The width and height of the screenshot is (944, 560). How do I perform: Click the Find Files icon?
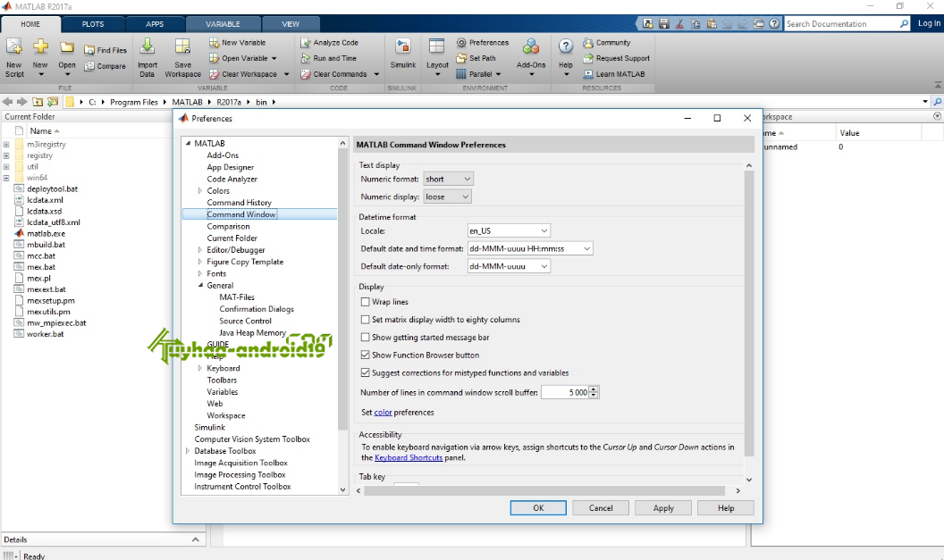89,51
